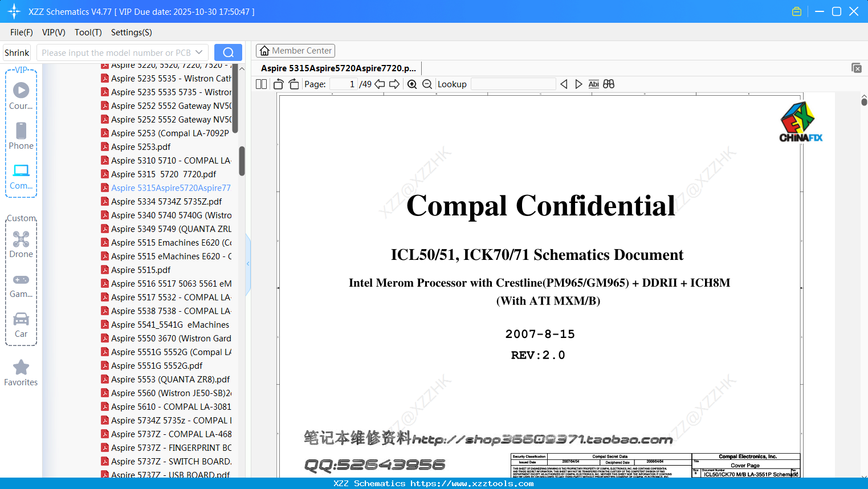Open Aspire 5737Z - SWITCH BOARD file

[166, 462]
